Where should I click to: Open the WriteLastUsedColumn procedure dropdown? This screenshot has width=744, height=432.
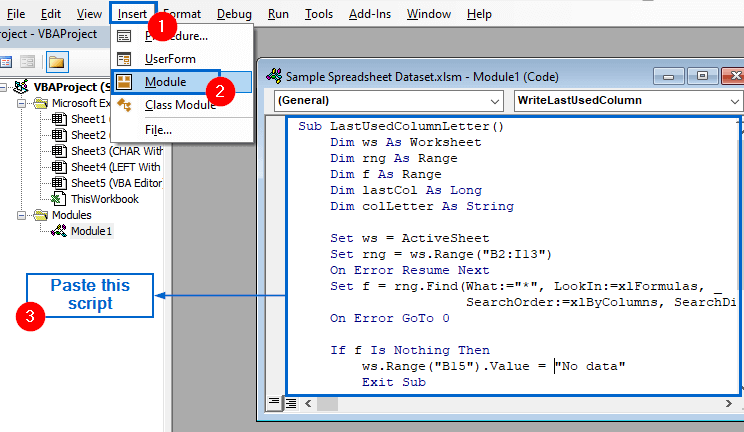pyautogui.click(x=735, y=101)
